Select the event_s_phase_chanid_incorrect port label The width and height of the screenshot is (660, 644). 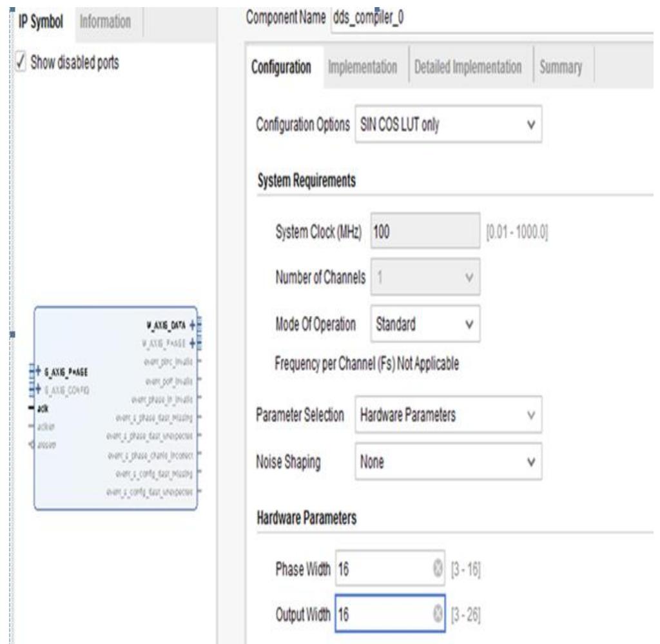(150, 455)
